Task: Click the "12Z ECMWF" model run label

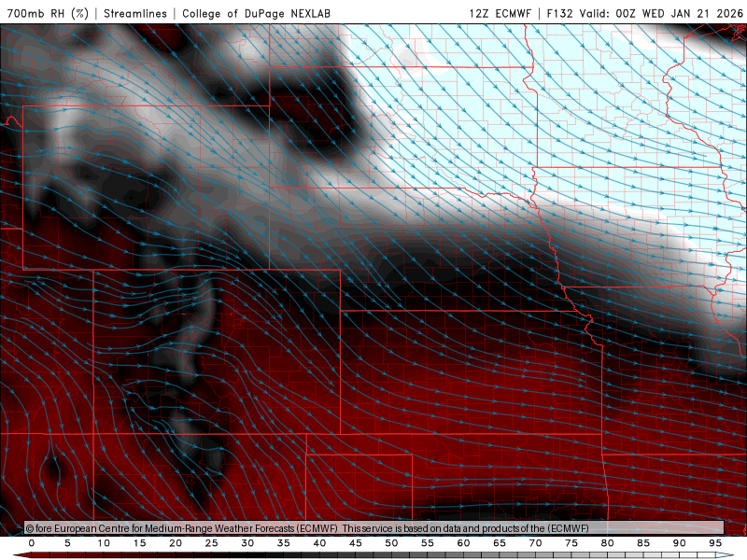Action: pyautogui.click(x=500, y=13)
